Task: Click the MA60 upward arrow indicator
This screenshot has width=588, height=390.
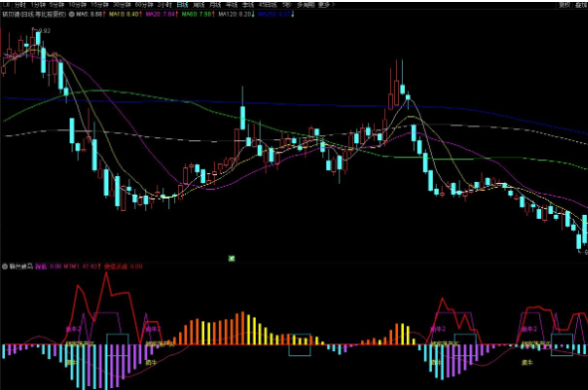Action: tap(213, 14)
